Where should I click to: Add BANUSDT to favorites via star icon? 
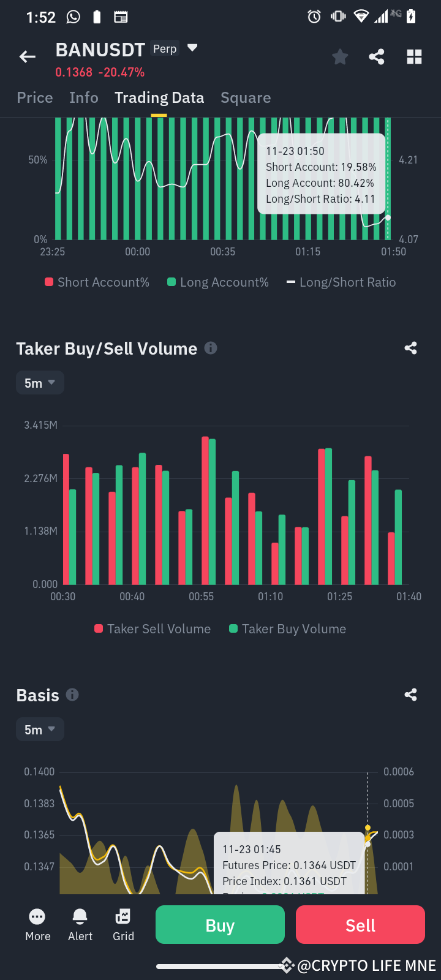coord(340,56)
